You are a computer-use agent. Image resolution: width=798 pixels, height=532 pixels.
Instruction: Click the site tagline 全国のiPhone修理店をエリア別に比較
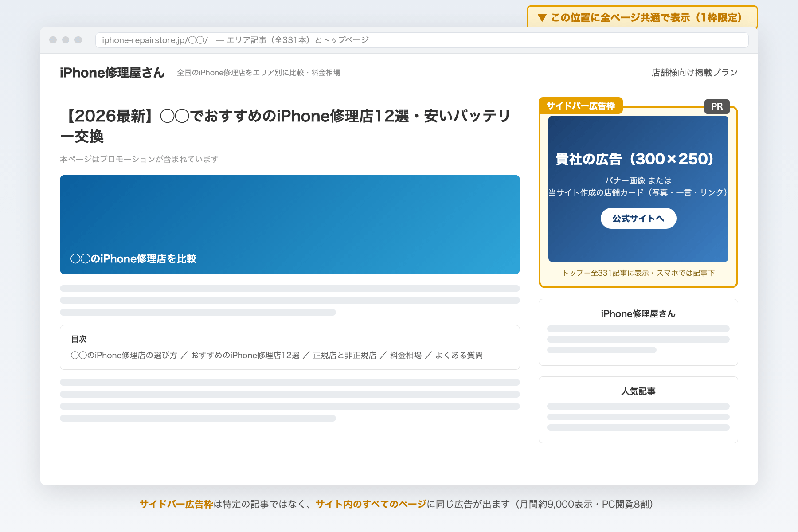258,73
